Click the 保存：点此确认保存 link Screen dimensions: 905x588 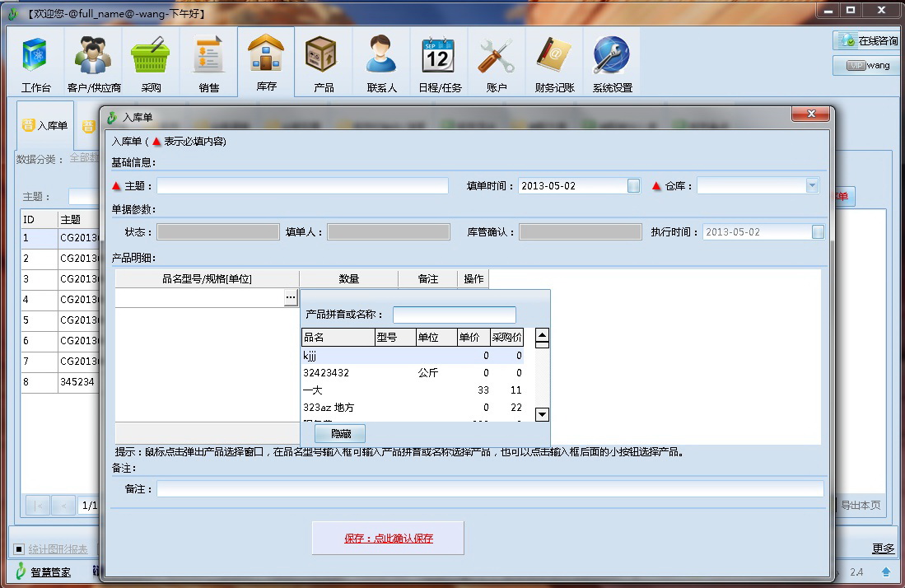tap(389, 539)
